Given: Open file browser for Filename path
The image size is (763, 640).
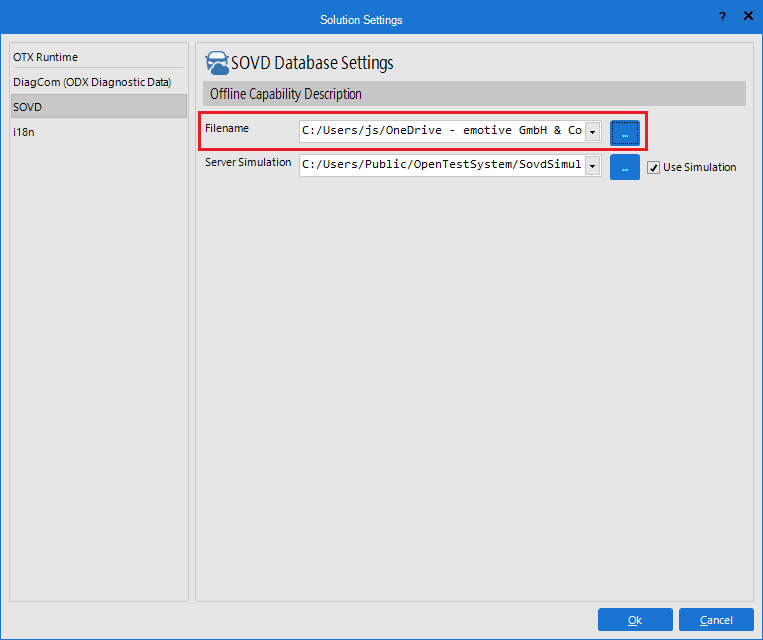Looking at the screenshot, I should (x=624, y=131).
